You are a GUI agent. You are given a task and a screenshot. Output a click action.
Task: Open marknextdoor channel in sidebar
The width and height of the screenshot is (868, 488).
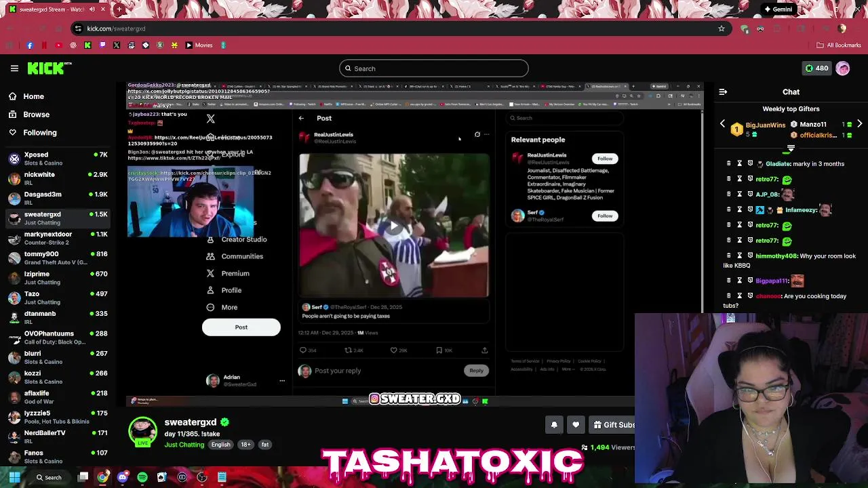(x=58, y=238)
